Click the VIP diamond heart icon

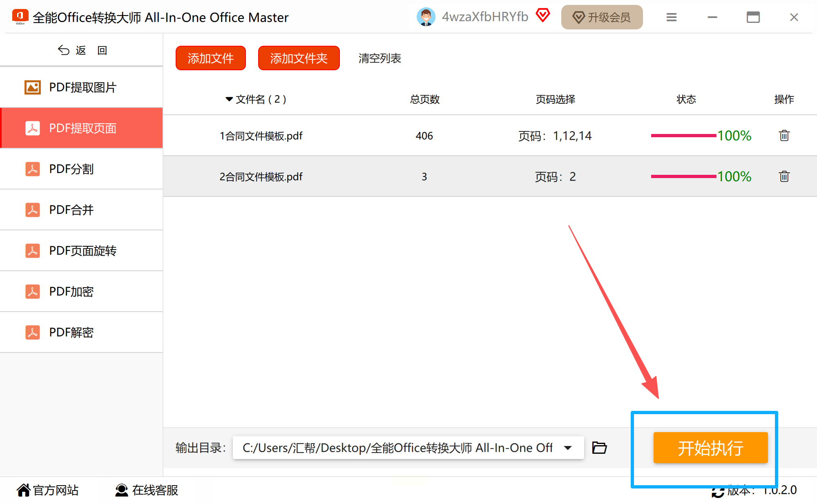tap(543, 16)
